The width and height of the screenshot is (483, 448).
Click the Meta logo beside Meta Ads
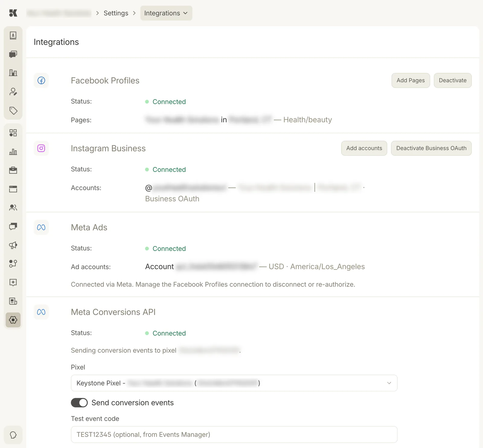pos(41,227)
